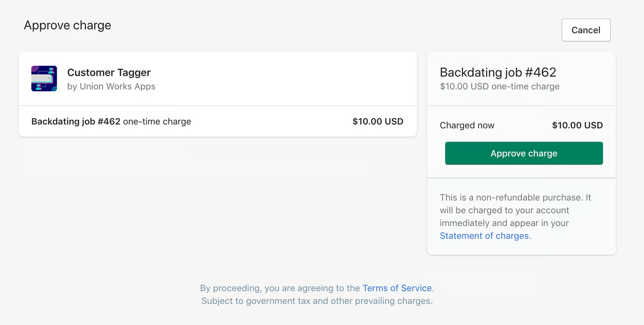Click the Customer Tagger app icon
644x325 pixels.
pos(44,78)
